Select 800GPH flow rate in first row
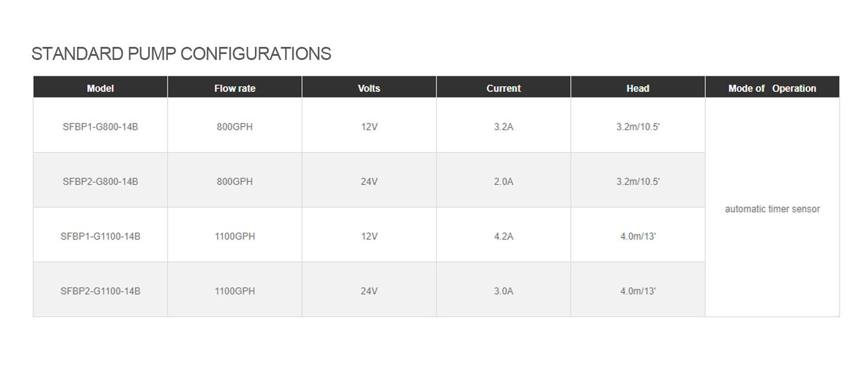 (x=235, y=126)
